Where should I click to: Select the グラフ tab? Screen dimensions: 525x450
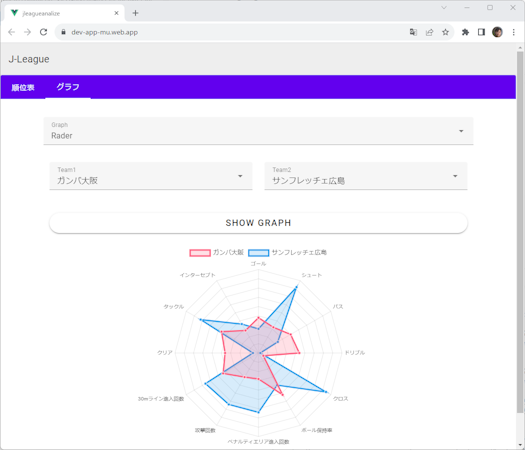tap(68, 87)
